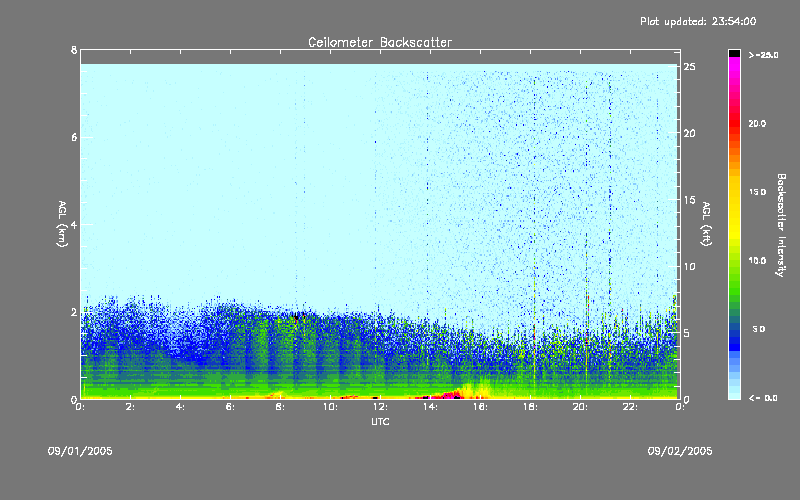Click the '22:' hour label on time axis
Screen dimensions: 800x500
[630, 407]
